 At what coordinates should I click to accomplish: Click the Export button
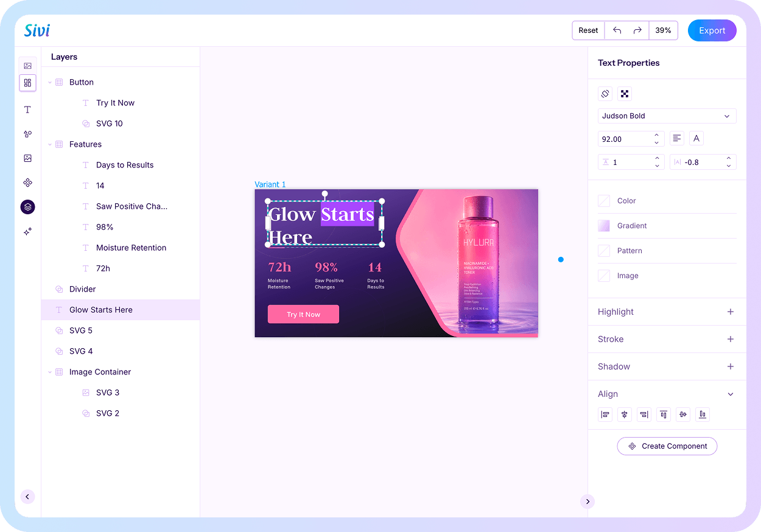point(712,30)
